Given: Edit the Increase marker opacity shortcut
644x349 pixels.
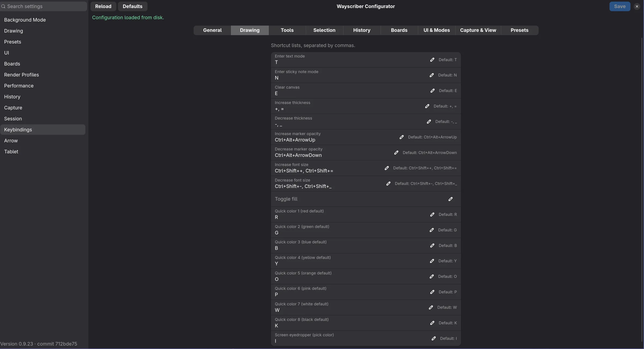Looking at the screenshot, I should point(401,137).
